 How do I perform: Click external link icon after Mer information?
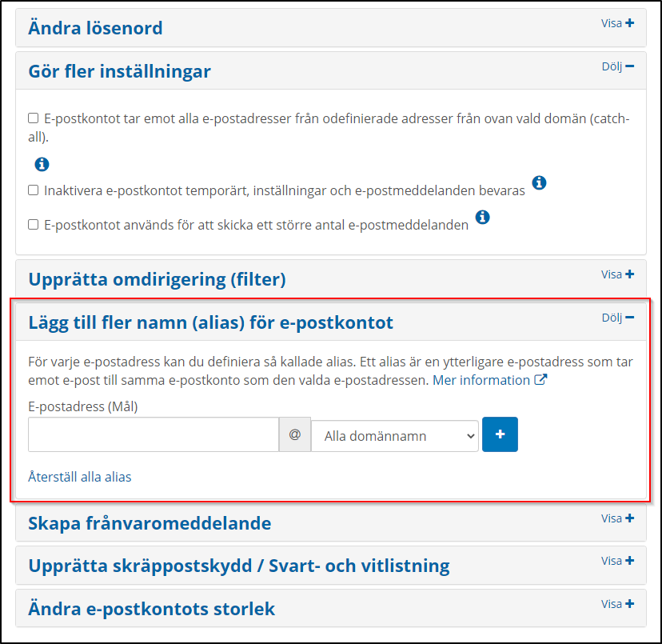[x=541, y=380]
